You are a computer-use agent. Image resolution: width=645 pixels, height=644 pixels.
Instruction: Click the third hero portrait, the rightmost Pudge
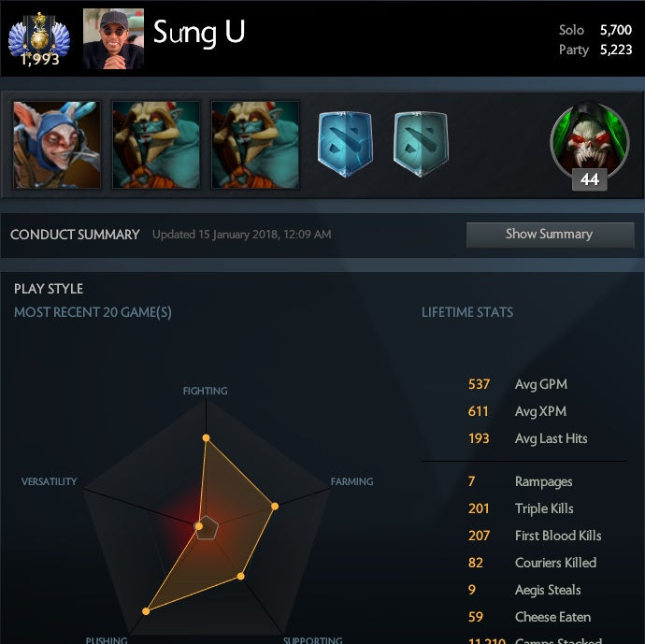(x=255, y=145)
